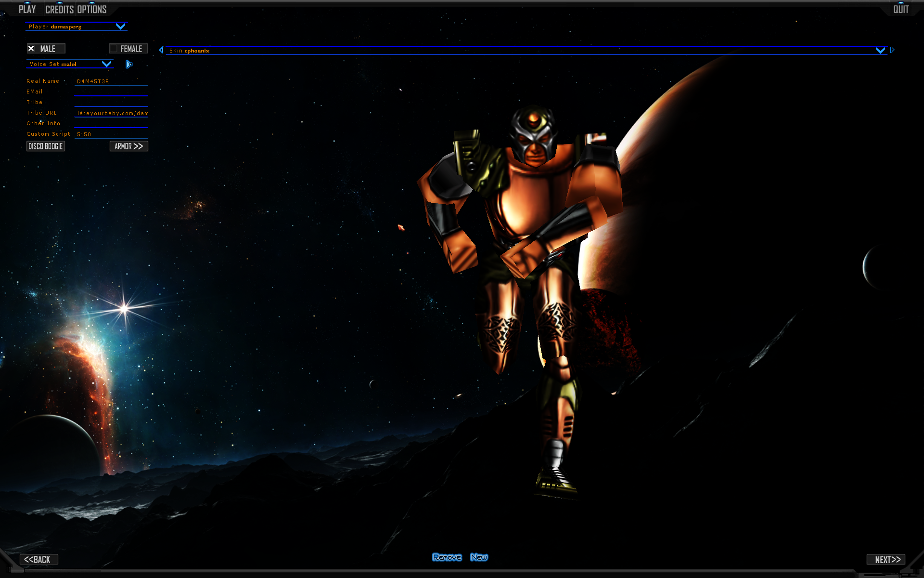Open the Voice Set male1 dropdown

pyautogui.click(x=106, y=64)
